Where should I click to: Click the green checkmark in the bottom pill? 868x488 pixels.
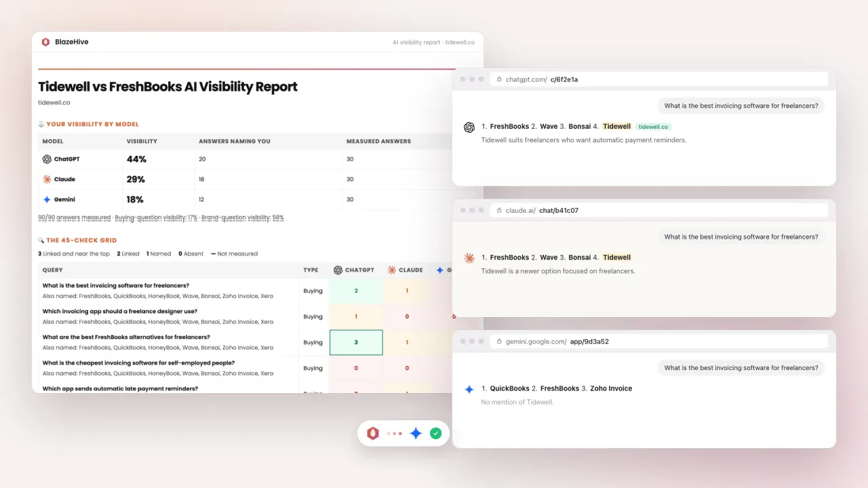click(x=436, y=434)
